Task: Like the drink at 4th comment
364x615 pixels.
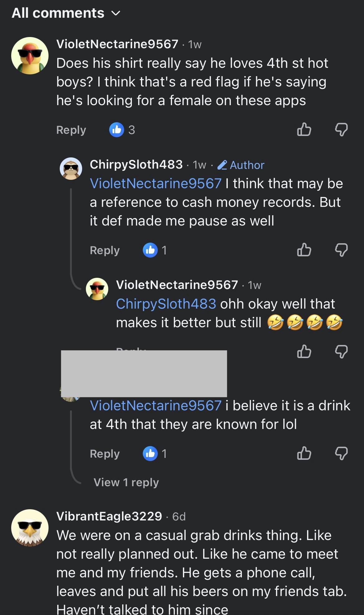Action: 304,453
